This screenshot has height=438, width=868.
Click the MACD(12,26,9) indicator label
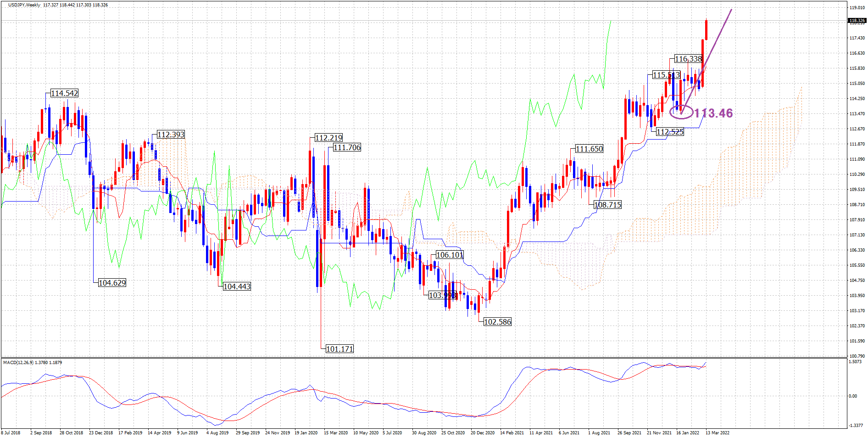(x=33, y=362)
